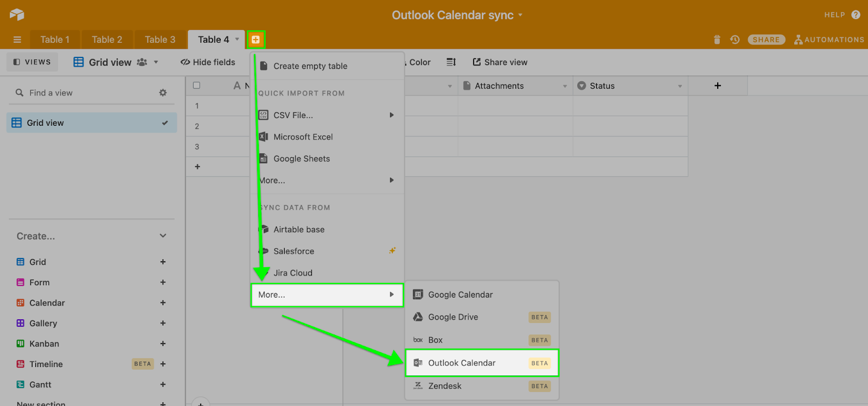Open the Grid view name dropdown
The width and height of the screenshot is (868, 406).
[x=156, y=62]
